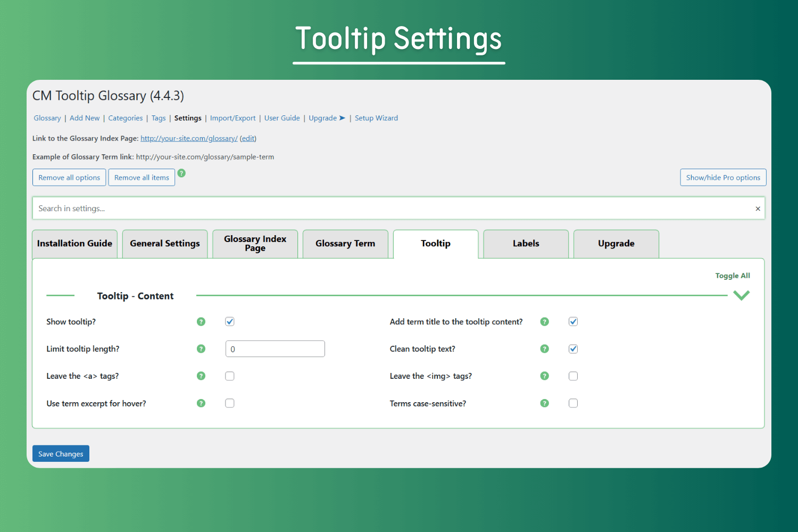The image size is (798, 532).
Task: View help for Use term excerpt for hover
Action: (201, 403)
